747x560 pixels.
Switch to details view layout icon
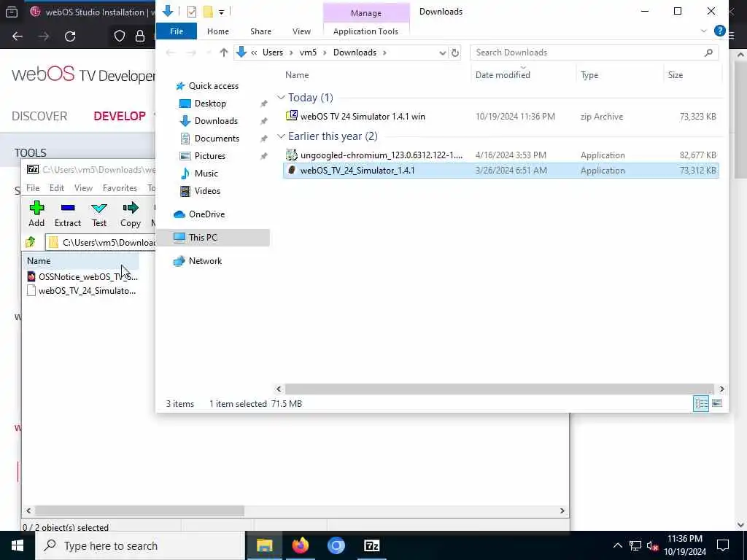click(x=701, y=404)
